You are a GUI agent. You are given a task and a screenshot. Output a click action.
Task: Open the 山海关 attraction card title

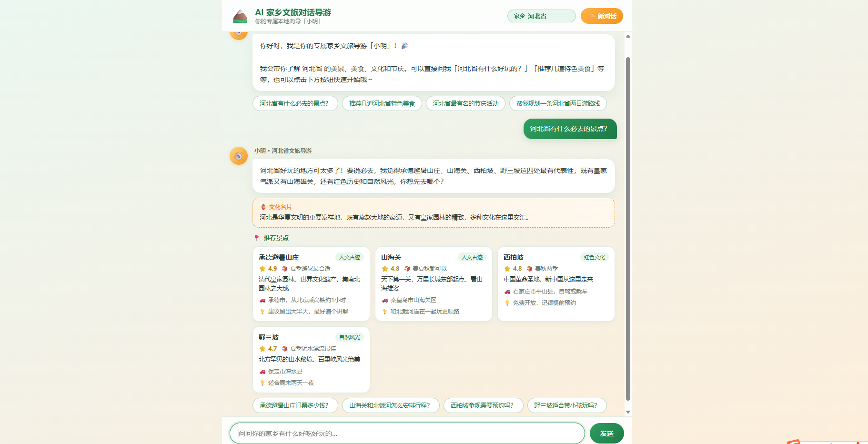click(391, 257)
